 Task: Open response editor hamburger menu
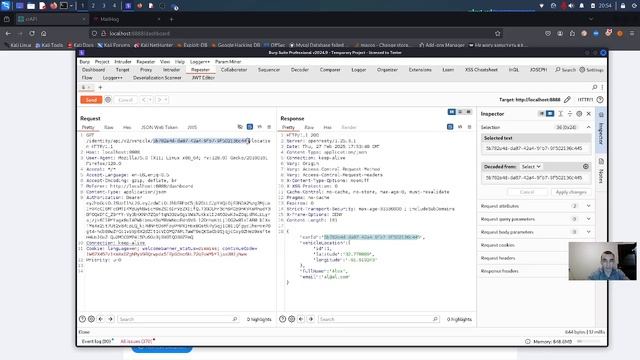(469, 127)
